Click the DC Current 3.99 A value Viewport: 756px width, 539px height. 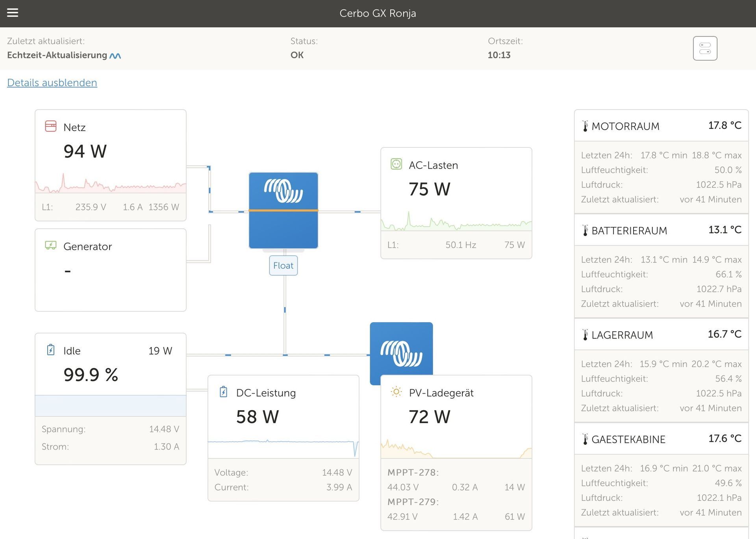(x=339, y=487)
